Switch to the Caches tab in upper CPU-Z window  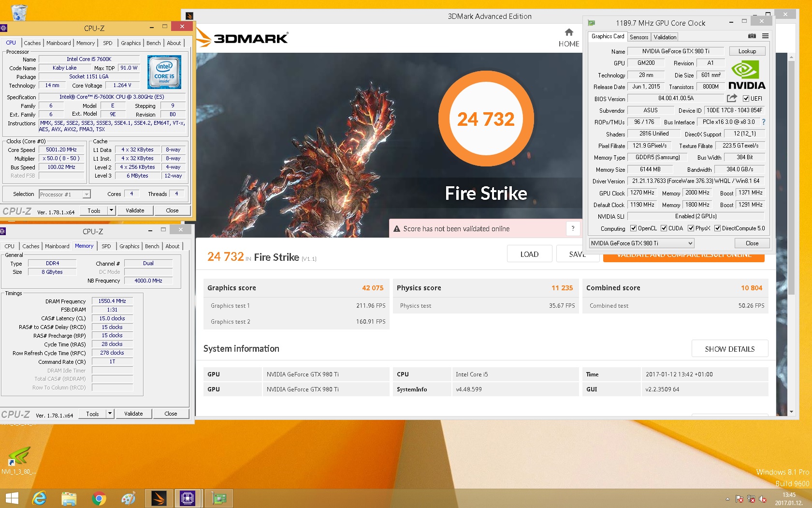tap(32, 43)
